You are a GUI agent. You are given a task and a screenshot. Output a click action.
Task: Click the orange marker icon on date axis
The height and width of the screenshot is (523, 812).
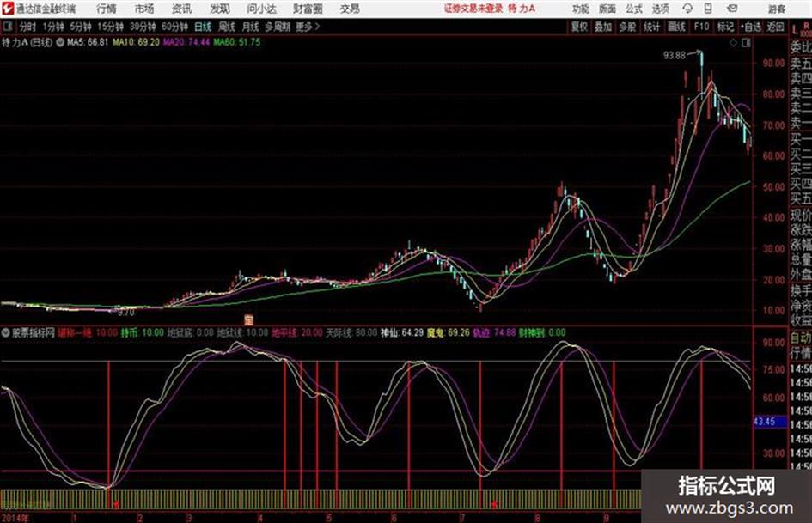(248, 320)
